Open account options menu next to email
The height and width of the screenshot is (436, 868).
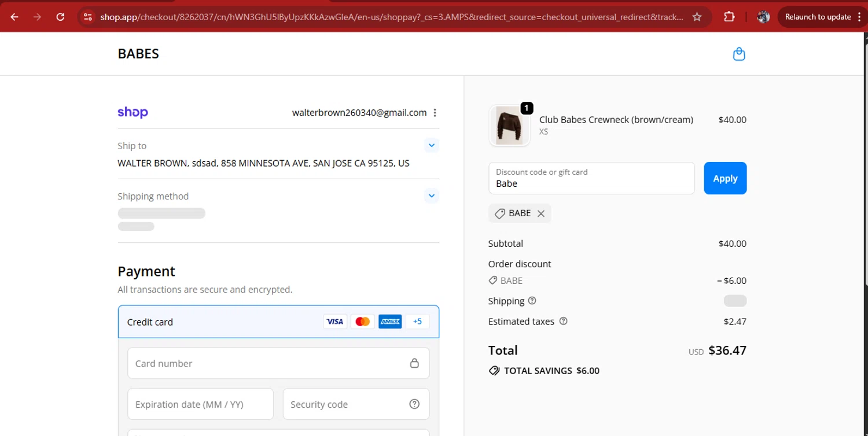(435, 113)
